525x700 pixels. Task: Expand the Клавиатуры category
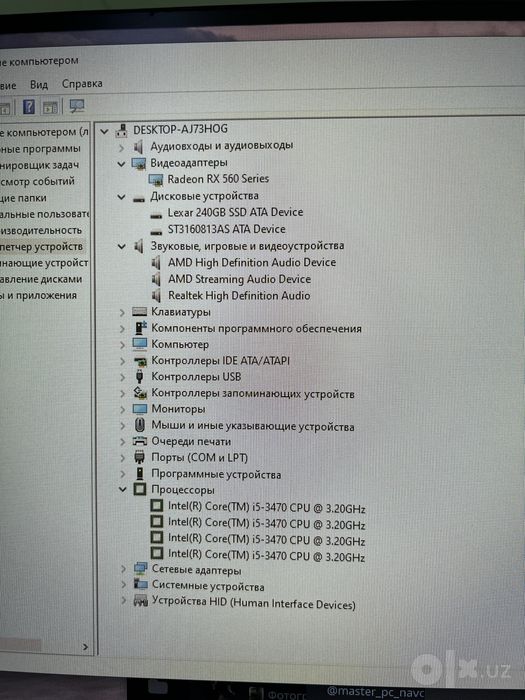point(122,312)
